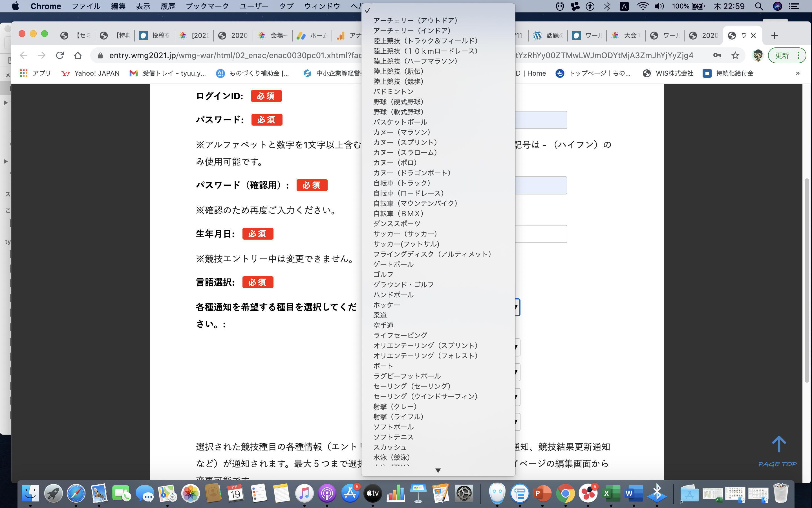Switch to the 投稿を tab

pos(154,36)
